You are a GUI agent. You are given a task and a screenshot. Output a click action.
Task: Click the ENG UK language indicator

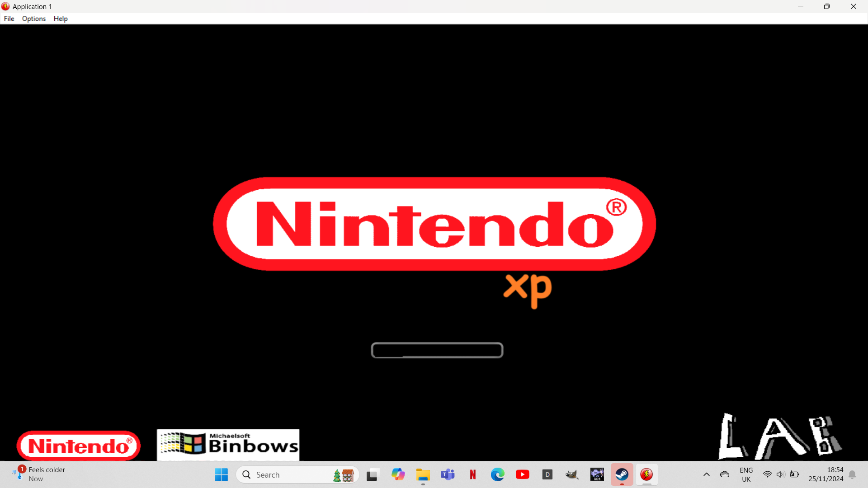[746, 474]
